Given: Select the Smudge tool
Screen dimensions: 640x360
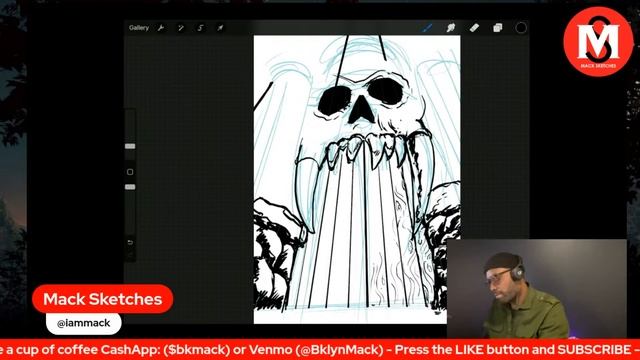Looking at the screenshot, I should click(451, 28).
